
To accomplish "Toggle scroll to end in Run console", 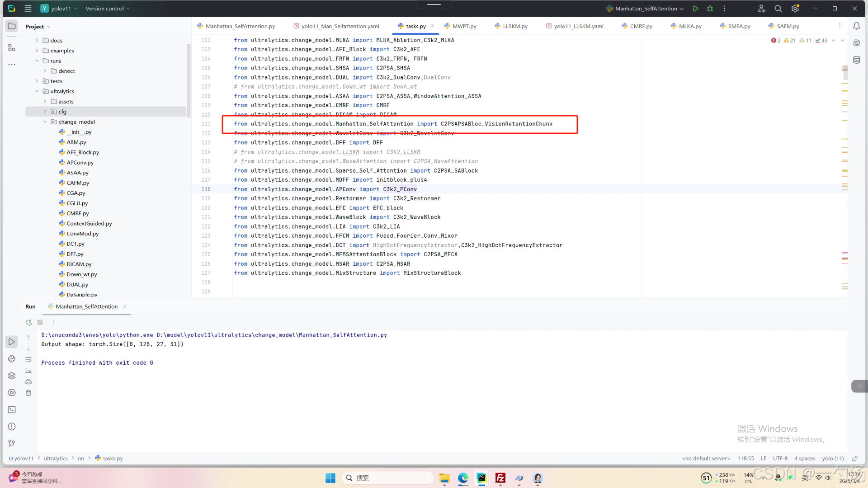I will point(28,371).
